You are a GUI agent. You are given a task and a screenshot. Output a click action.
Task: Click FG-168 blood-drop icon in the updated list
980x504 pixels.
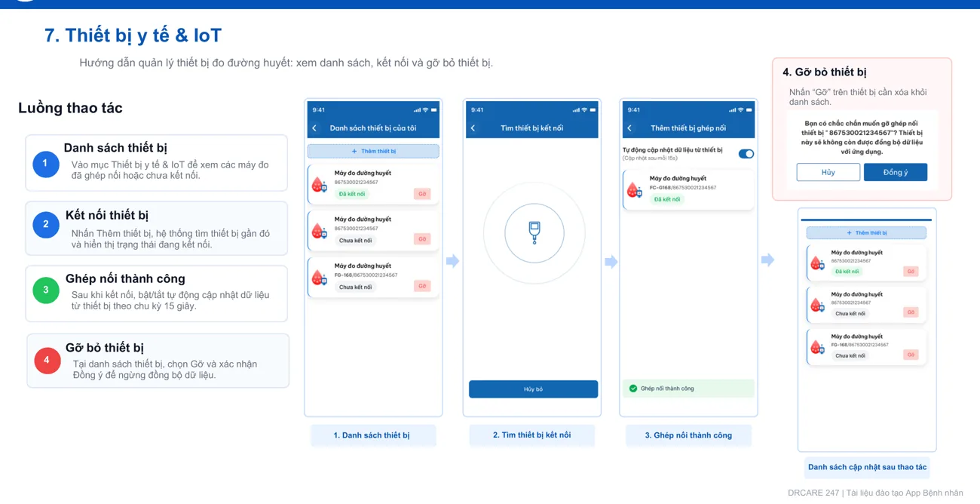tap(817, 346)
